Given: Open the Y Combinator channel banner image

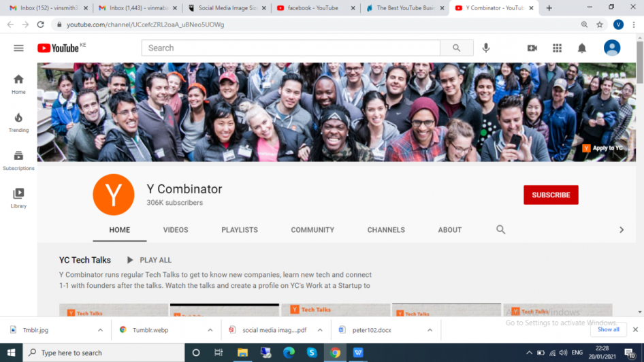Looking at the screenshot, I should [336, 112].
